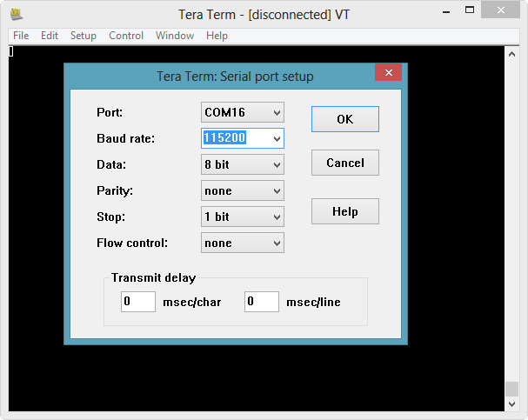Click the terminal scrollbar down arrow
This screenshot has width=528, height=420.
click(511, 403)
